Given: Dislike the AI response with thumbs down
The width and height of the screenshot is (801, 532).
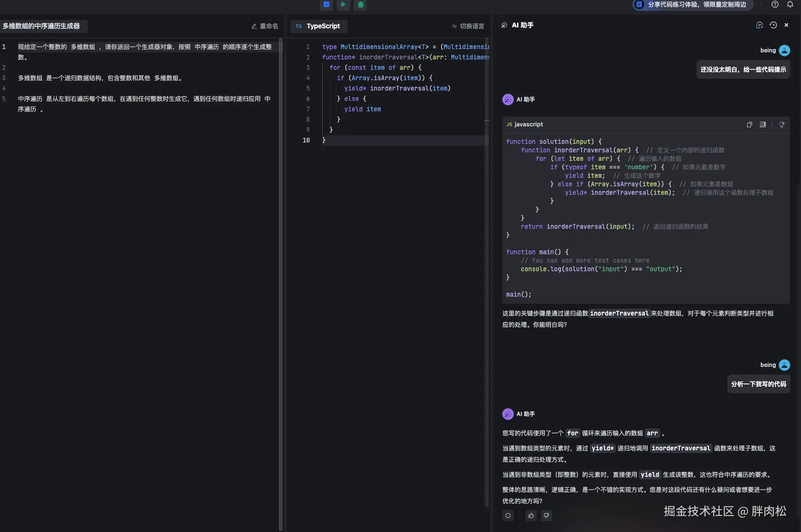Looking at the screenshot, I should (546, 515).
